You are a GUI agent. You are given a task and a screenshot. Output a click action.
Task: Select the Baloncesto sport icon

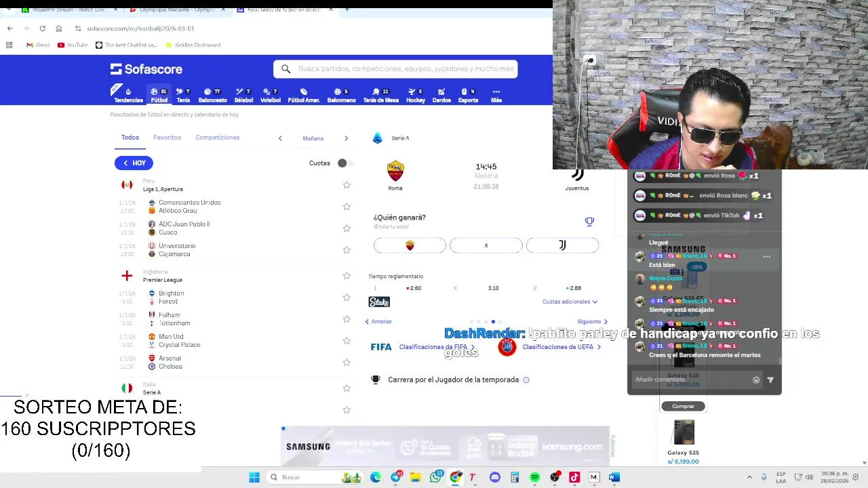tap(212, 95)
